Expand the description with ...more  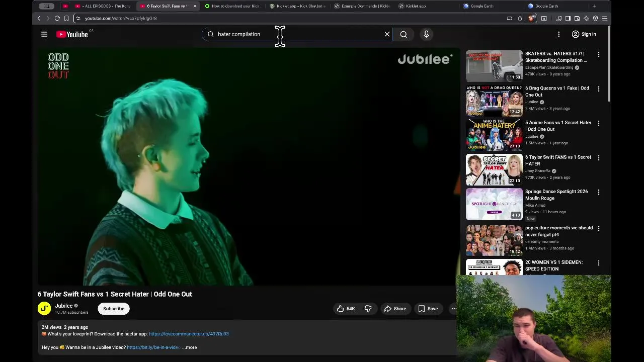pos(190,347)
